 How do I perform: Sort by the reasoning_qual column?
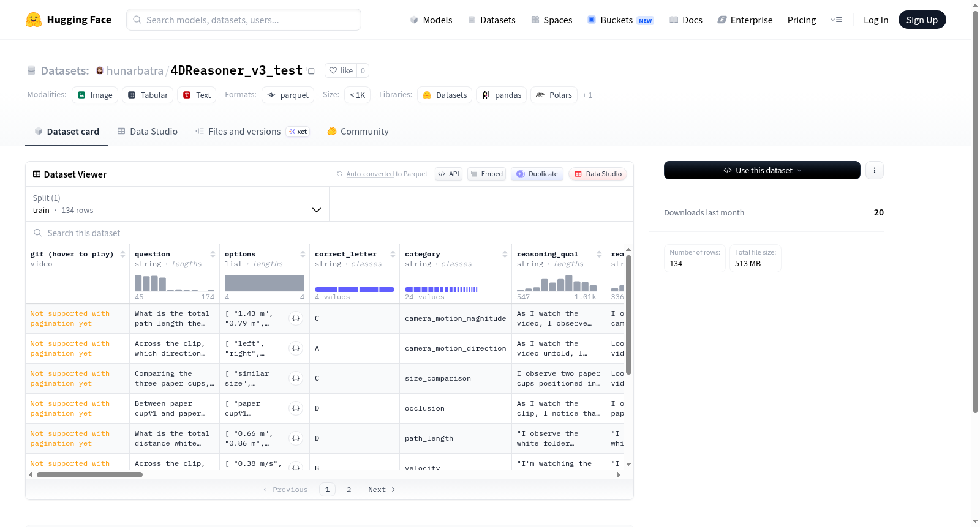click(x=599, y=254)
